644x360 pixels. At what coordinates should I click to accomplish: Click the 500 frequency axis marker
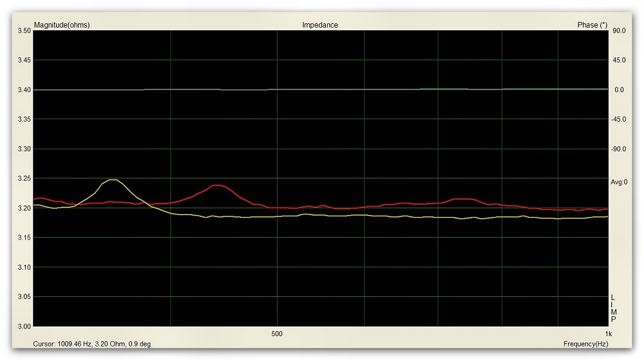point(277,334)
